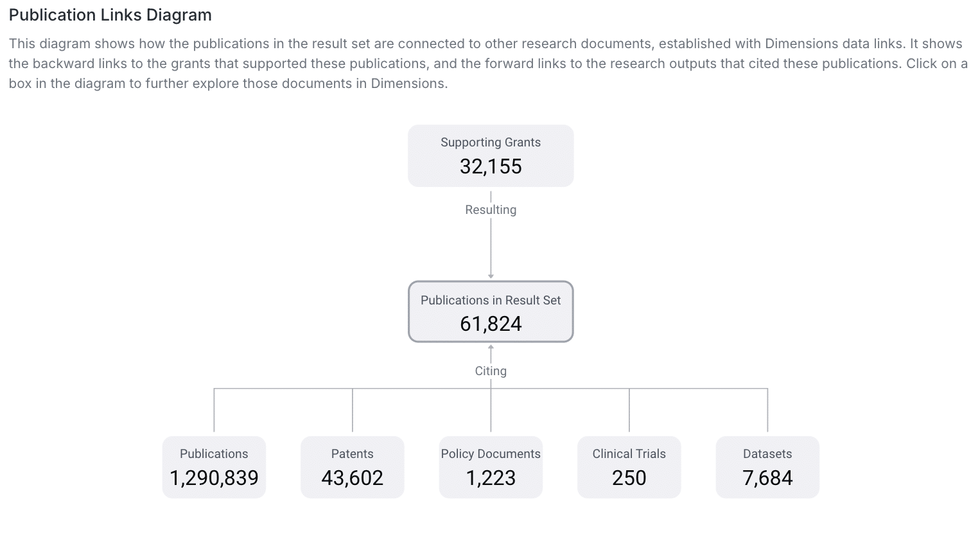980x555 pixels.
Task: Click the upward arrow above Citing
Action: coord(491,348)
